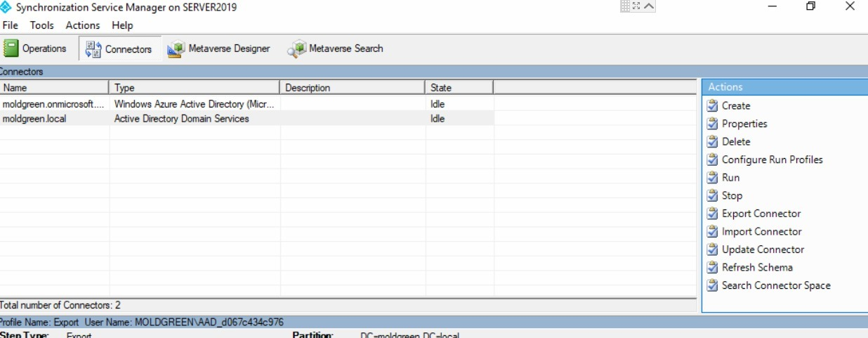The image size is (868, 338).
Task: Click Idle state of moldgreen.local connector
Action: pyautogui.click(x=438, y=119)
